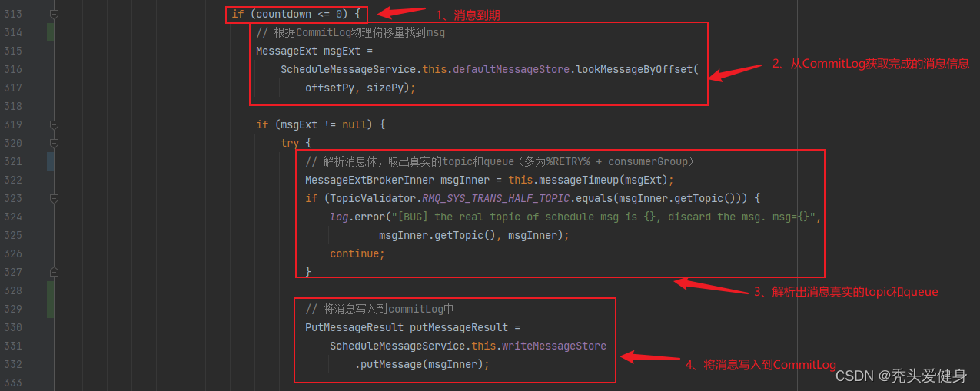Click the TopicValidator class reference
This screenshot has width=980, height=391.
373,198
